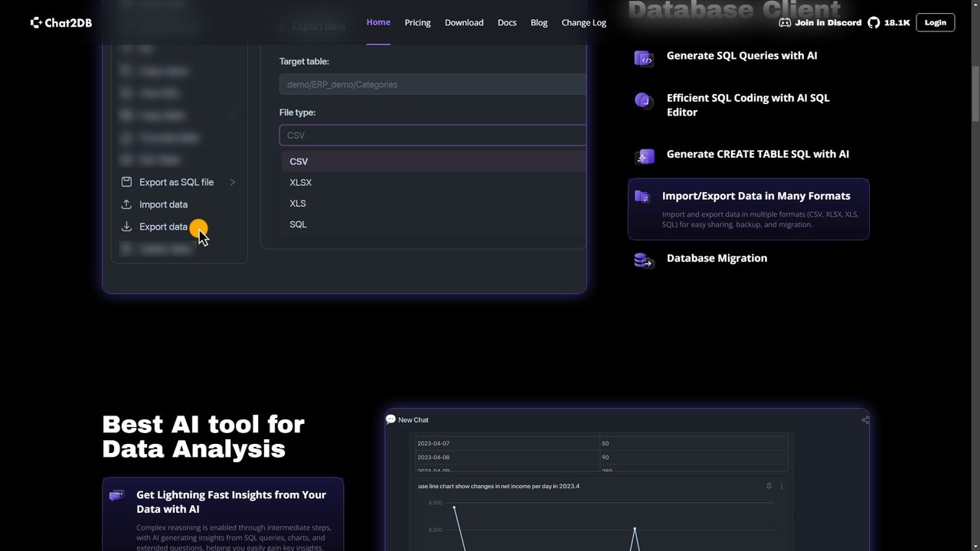
Task: Select XLSX file type option
Action: (434, 182)
